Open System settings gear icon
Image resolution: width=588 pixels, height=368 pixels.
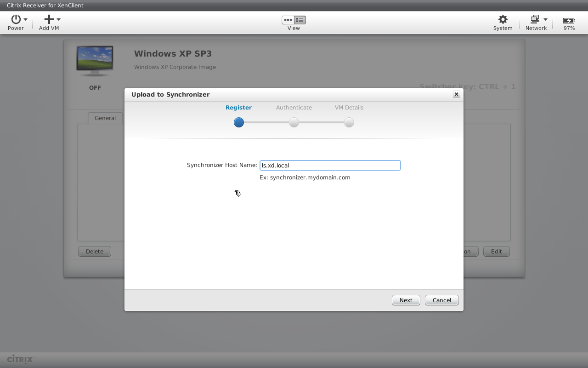[503, 19]
